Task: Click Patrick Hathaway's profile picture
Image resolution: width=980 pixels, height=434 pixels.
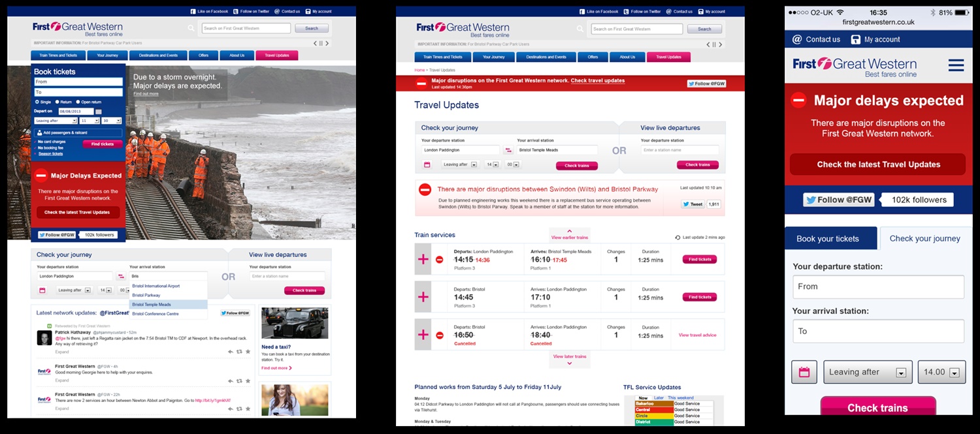Action: tap(44, 338)
